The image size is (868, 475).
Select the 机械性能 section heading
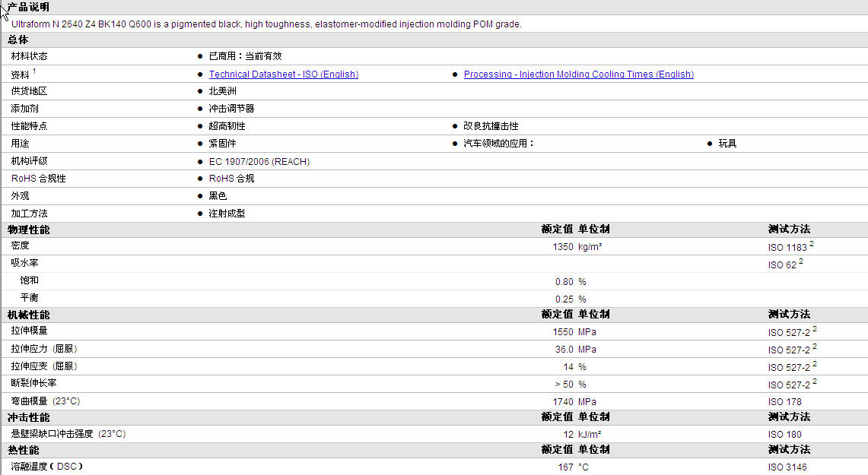(x=28, y=315)
